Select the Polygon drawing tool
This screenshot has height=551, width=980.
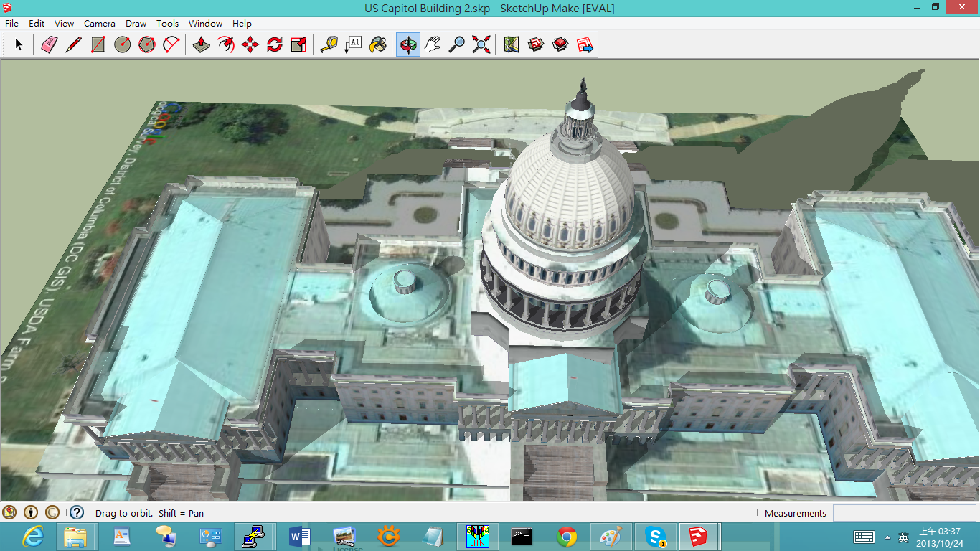pos(147,44)
